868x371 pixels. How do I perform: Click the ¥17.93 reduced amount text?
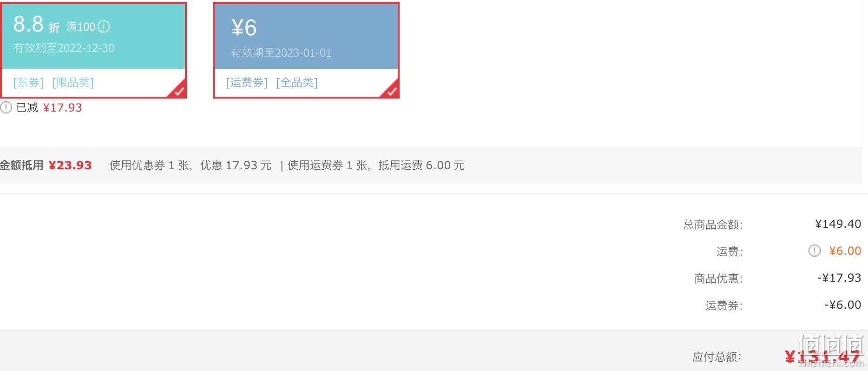(x=62, y=108)
